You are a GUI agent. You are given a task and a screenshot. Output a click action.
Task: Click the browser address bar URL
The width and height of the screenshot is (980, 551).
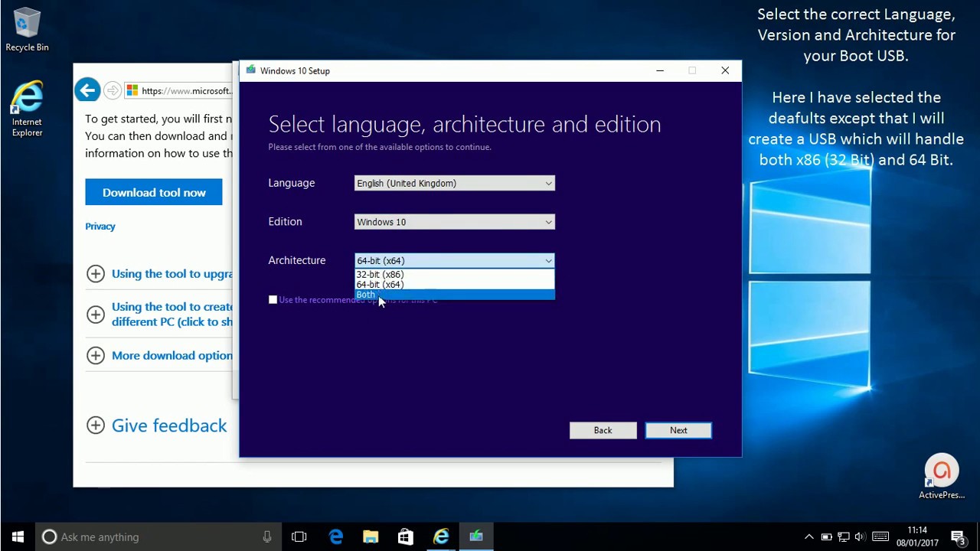pyautogui.click(x=186, y=91)
